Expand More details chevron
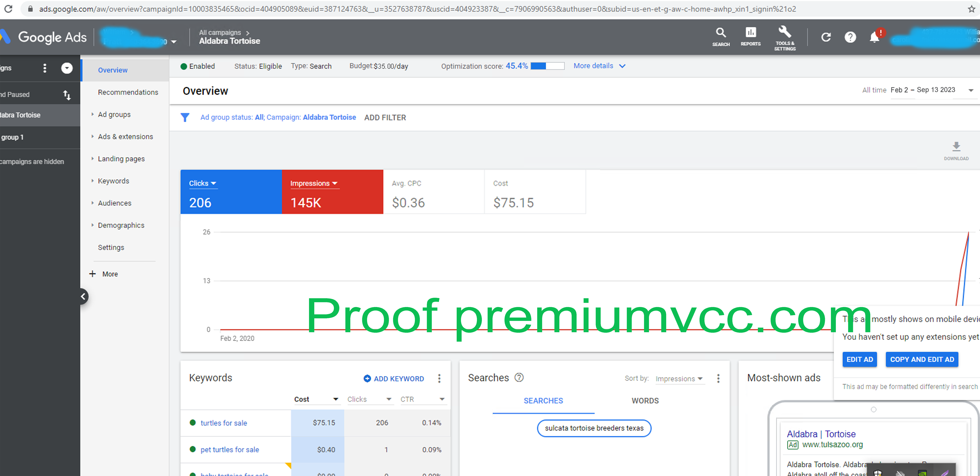The image size is (980, 476). tap(622, 66)
